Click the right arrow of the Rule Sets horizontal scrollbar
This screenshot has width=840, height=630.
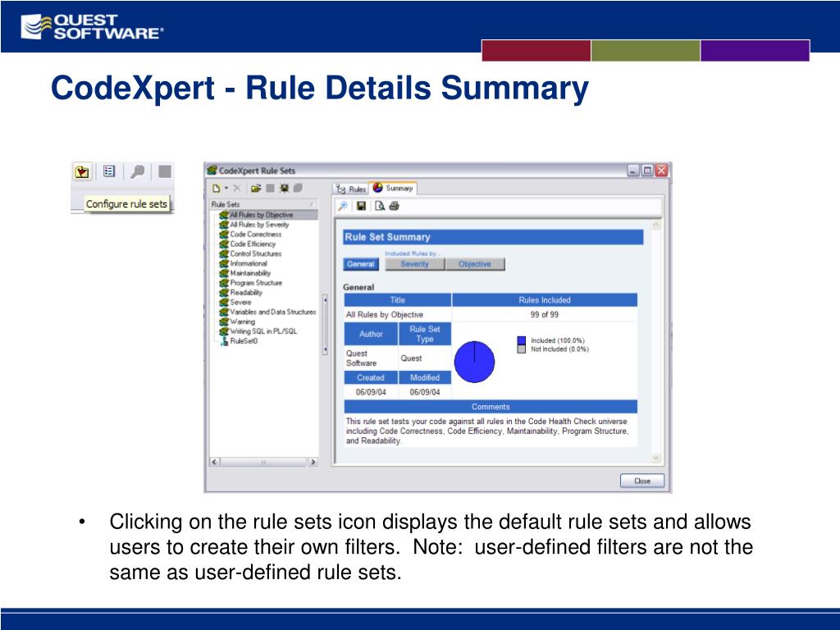pos(313,462)
